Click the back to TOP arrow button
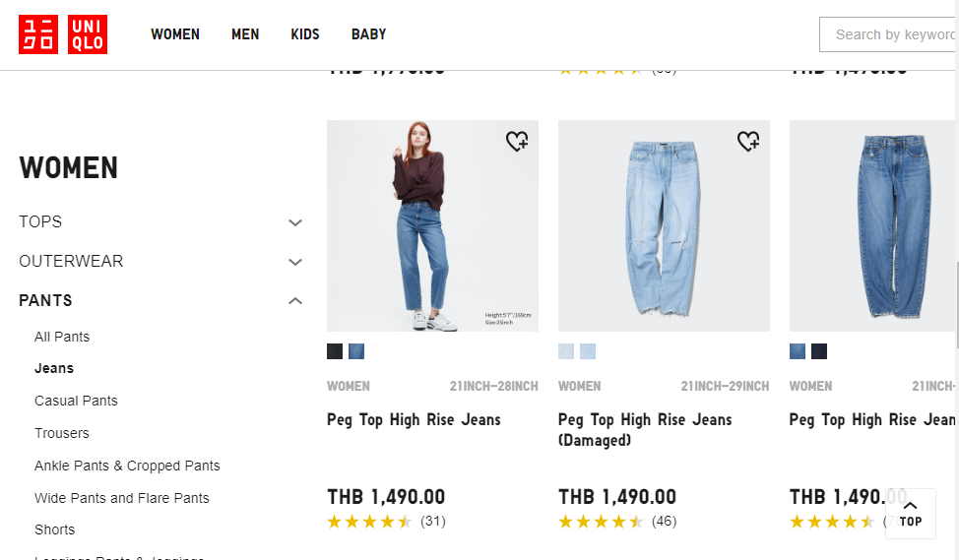The image size is (959, 560). coord(910,513)
